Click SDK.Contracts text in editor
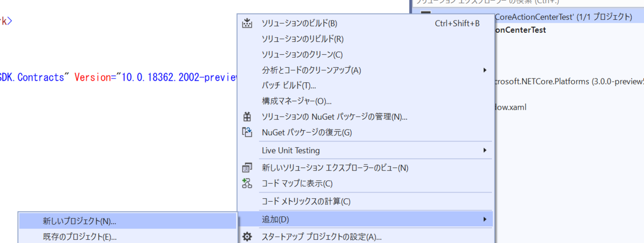The width and height of the screenshot is (644, 243). tap(32, 77)
